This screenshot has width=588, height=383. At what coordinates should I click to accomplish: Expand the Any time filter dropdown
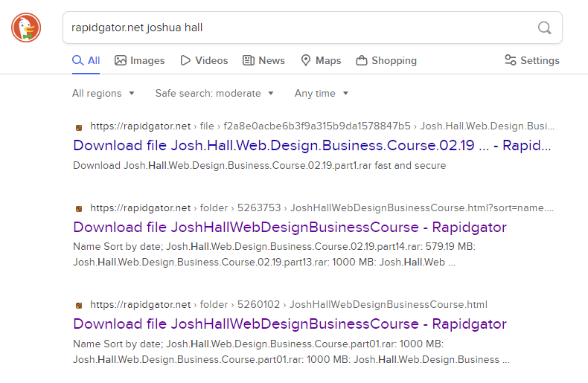322,93
